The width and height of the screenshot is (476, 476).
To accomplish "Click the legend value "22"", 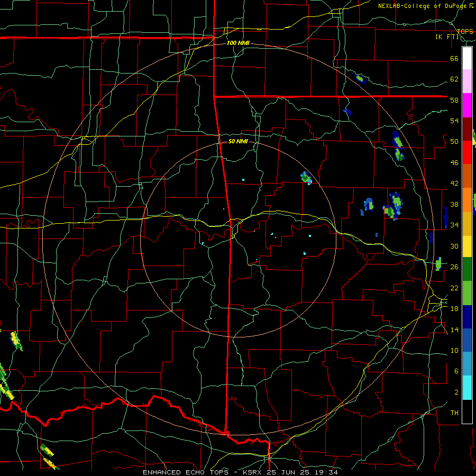I will (454, 288).
